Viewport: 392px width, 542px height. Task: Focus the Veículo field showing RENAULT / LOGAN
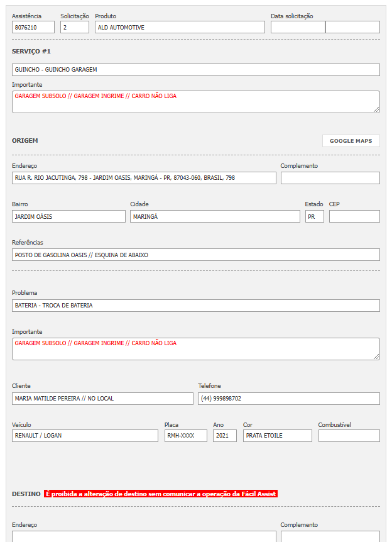[x=85, y=436]
